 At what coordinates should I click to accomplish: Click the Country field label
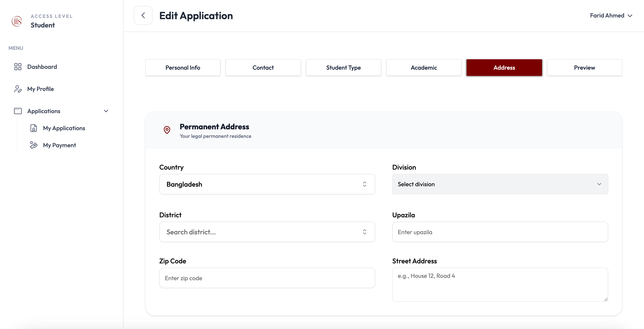tap(171, 167)
